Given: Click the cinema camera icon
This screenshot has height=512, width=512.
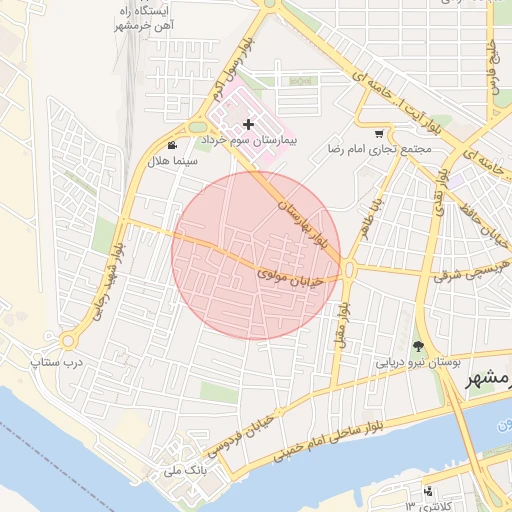Looking at the screenshot, I should [172, 145].
